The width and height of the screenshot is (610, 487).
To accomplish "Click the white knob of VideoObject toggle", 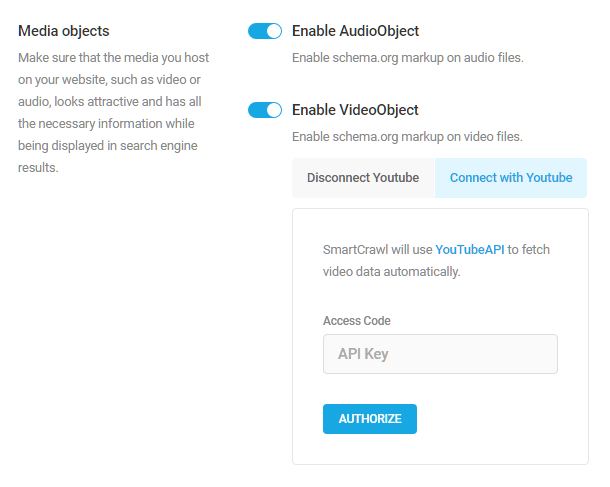I will 274,110.
